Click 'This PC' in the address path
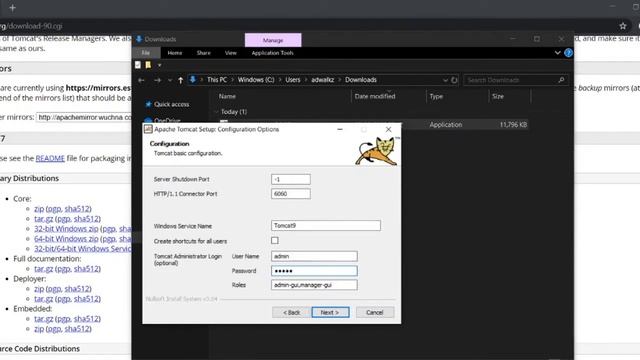Viewport: 640px width, 360px height. coord(217,80)
